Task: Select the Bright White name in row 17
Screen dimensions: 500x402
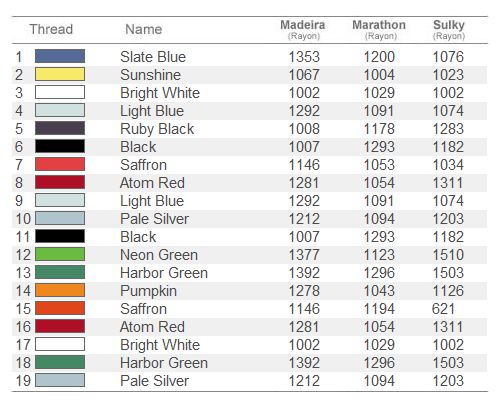Action: (160, 345)
